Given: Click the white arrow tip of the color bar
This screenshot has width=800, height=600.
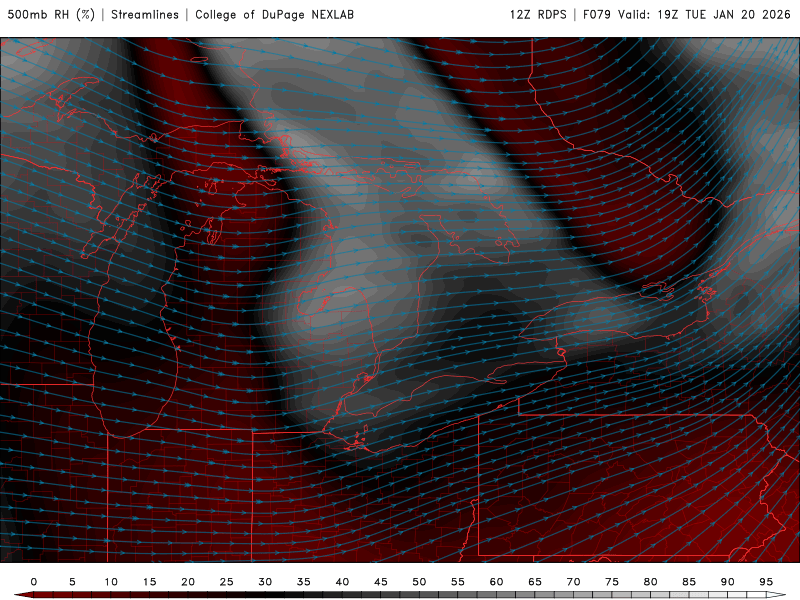Looking at the screenshot, I should (x=777, y=595).
